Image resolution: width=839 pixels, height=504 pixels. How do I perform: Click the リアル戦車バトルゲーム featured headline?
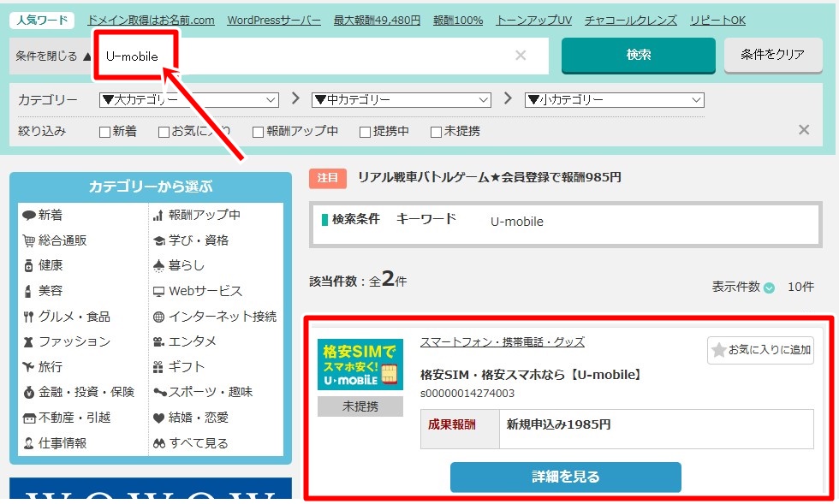tap(489, 177)
